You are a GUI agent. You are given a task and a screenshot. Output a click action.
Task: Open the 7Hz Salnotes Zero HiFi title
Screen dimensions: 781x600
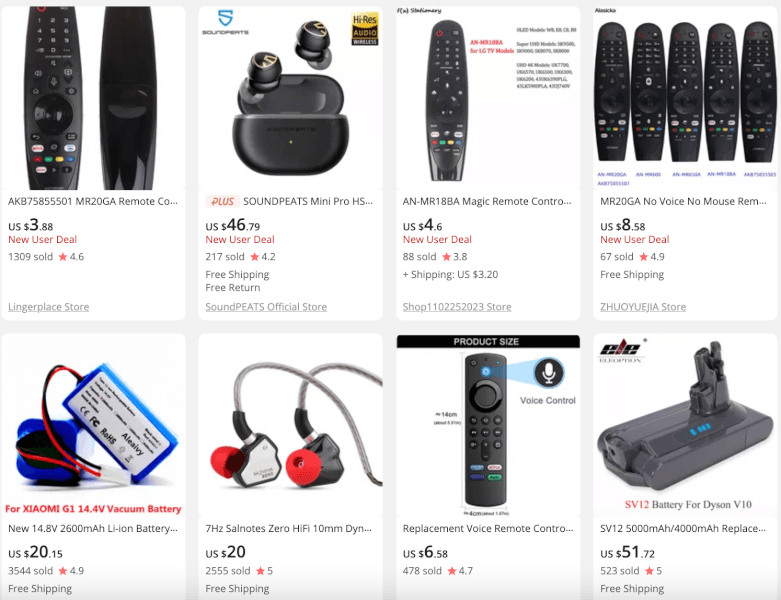(x=288, y=528)
